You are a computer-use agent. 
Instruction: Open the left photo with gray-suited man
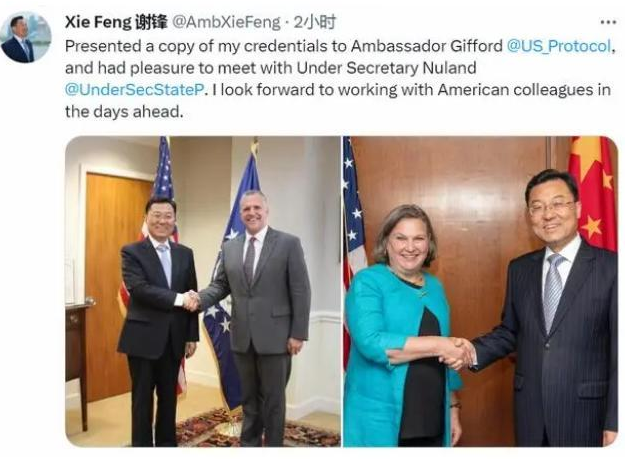202,291
